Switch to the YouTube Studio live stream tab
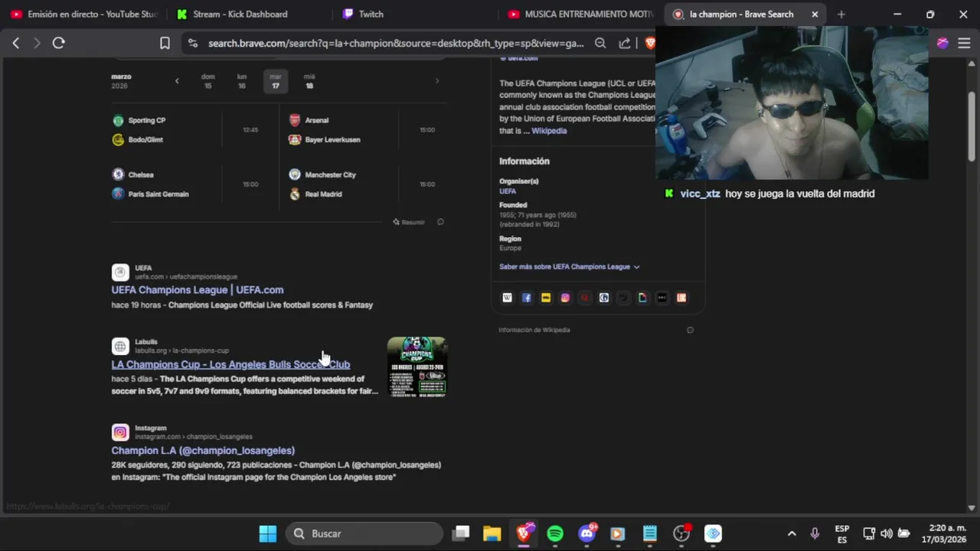The height and width of the screenshot is (551, 980). pyautogui.click(x=84, y=15)
